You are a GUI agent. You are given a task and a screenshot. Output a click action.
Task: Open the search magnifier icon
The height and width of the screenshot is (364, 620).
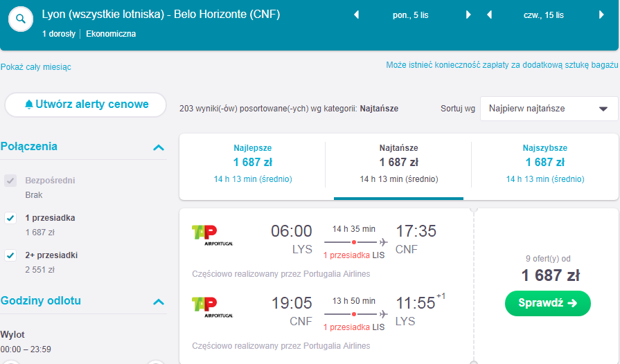click(21, 19)
